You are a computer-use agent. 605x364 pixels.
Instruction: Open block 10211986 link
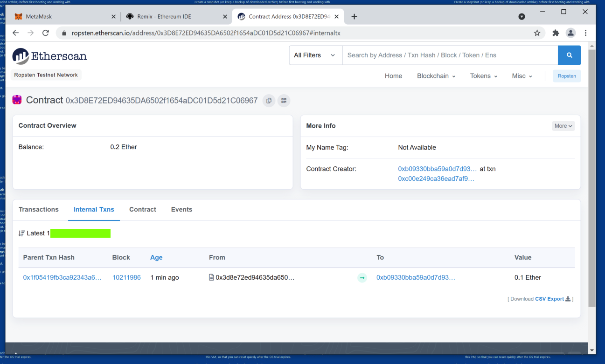126,278
